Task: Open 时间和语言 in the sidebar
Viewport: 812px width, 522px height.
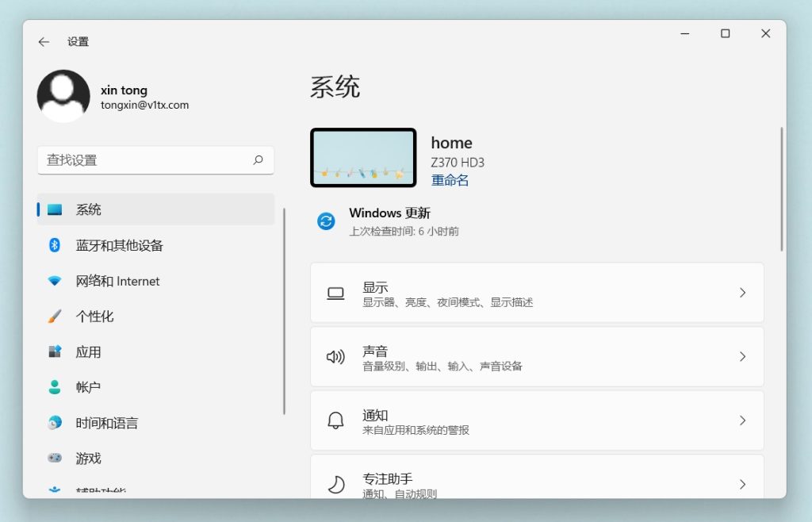Action: 155,423
